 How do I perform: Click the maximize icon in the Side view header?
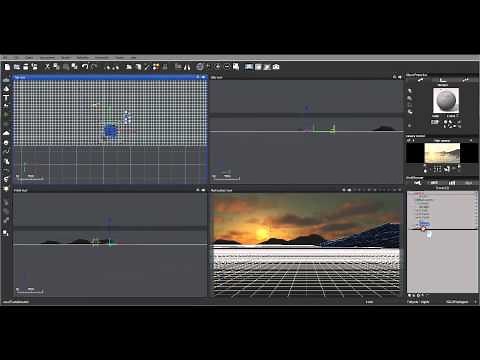[x=400, y=77]
